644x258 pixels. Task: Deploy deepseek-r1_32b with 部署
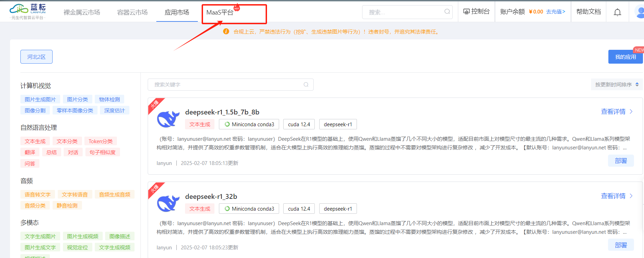click(x=621, y=245)
